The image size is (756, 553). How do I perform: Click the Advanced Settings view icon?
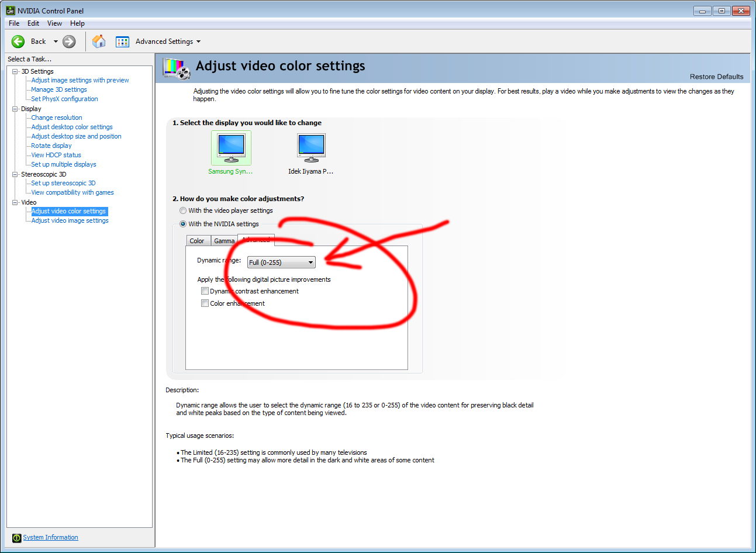122,42
